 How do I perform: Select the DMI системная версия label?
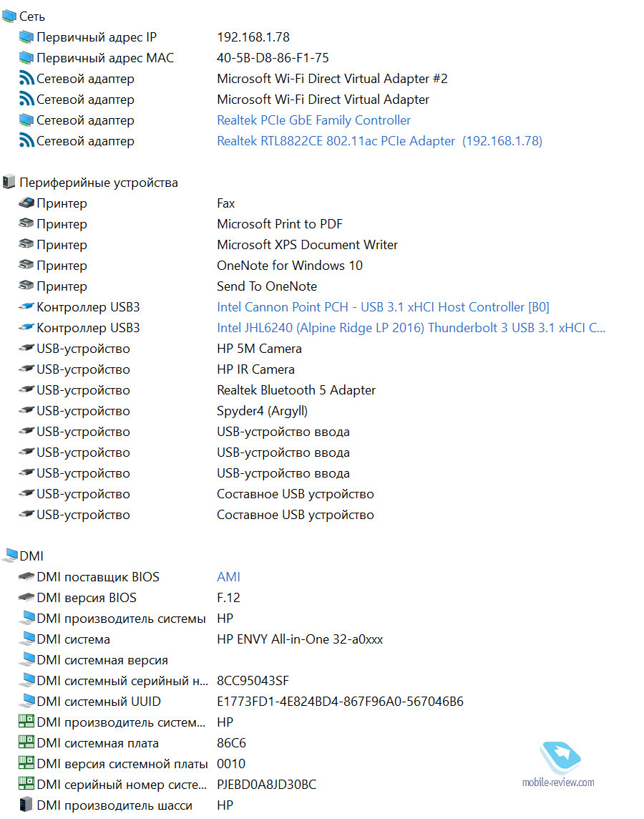[x=102, y=660]
